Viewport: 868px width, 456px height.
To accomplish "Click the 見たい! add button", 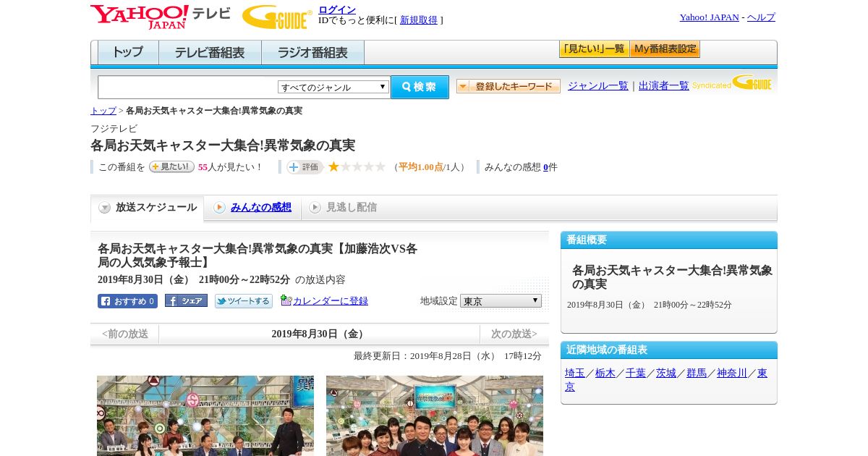I will point(171,166).
